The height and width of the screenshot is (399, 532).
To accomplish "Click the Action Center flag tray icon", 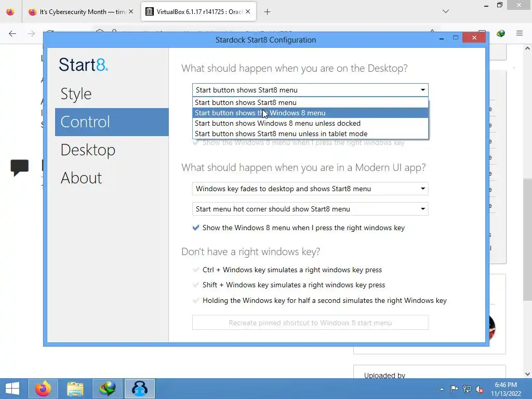I will (x=454, y=389).
